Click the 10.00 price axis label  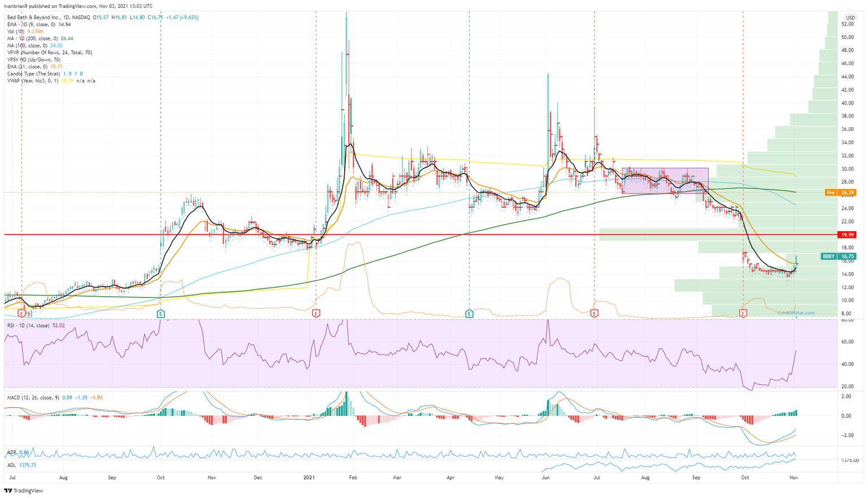[848, 300]
